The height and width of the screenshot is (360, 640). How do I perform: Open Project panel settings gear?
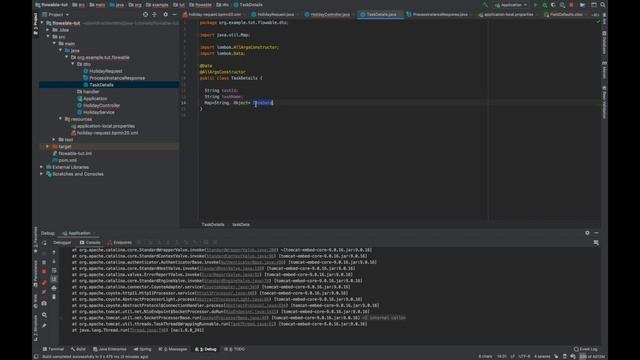point(165,14)
